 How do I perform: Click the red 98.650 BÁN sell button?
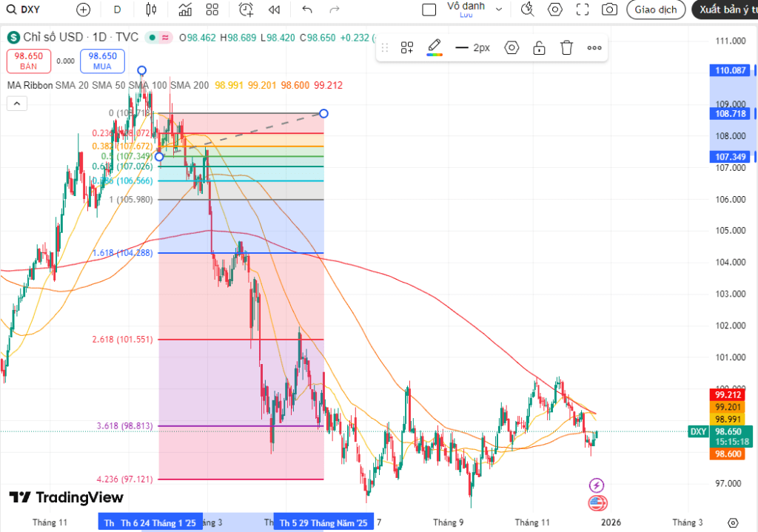coord(28,61)
